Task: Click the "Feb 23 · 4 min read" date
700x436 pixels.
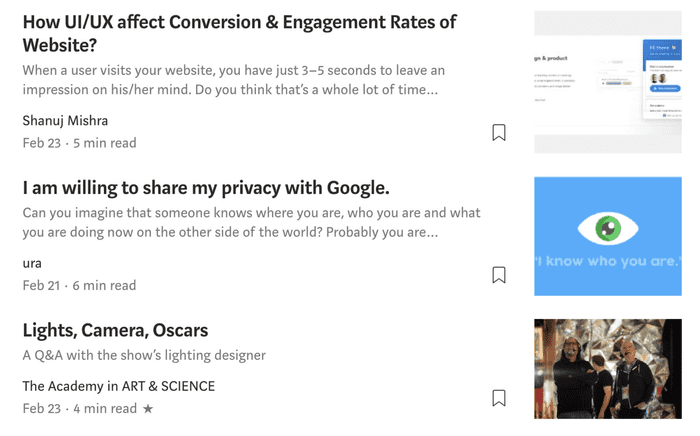Action: tap(79, 409)
